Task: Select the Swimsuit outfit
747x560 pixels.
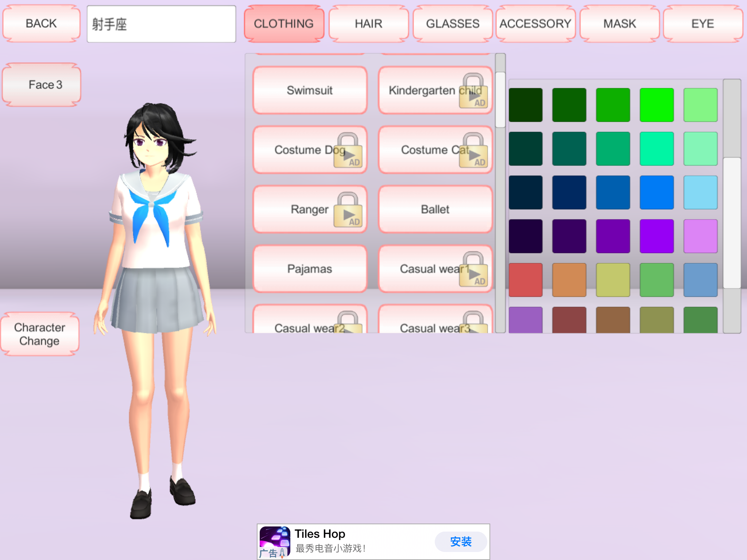Action: (x=310, y=90)
